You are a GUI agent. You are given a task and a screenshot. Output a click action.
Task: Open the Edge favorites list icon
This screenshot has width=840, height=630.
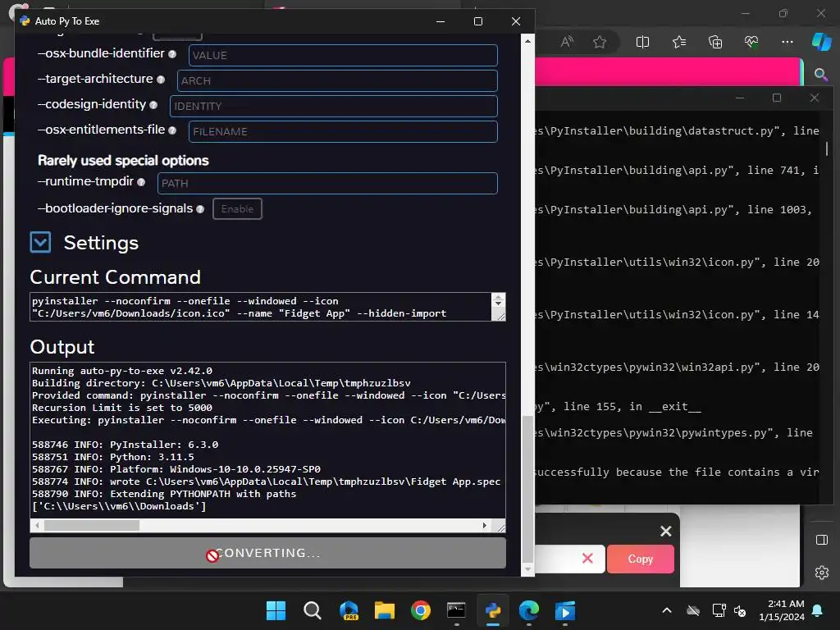pos(678,42)
